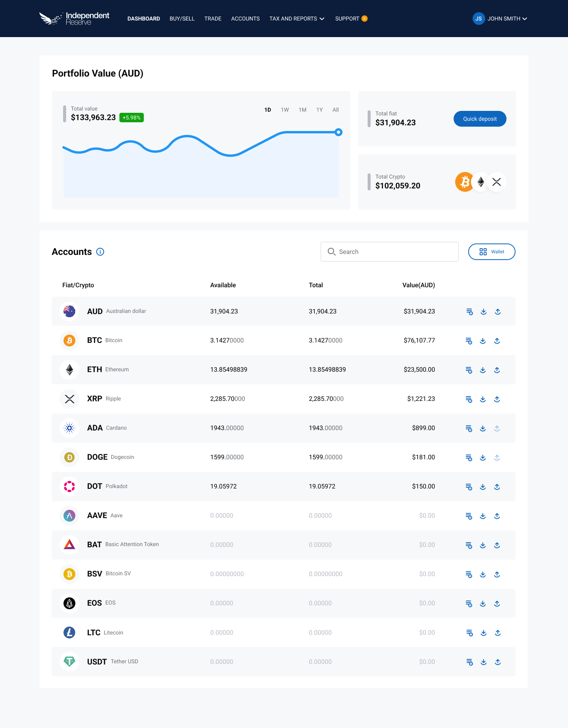Open the Dashboard menu item
This screenshot has height=728, width=568.
click(144, 19)
